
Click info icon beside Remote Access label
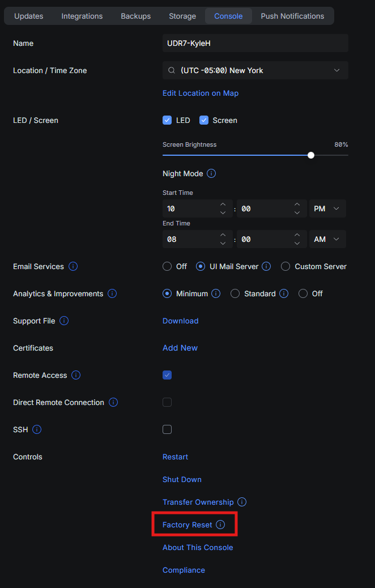pos(76,375)
